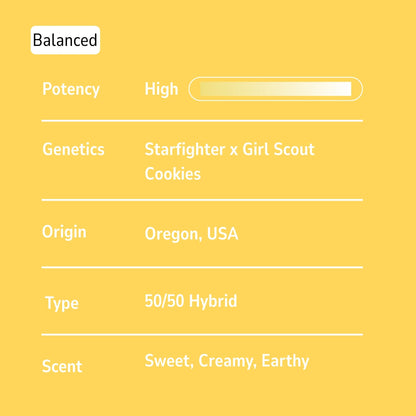The width and height of the screenshot is (416, 416).
Task: Click the Scent label
Action: 62,367
